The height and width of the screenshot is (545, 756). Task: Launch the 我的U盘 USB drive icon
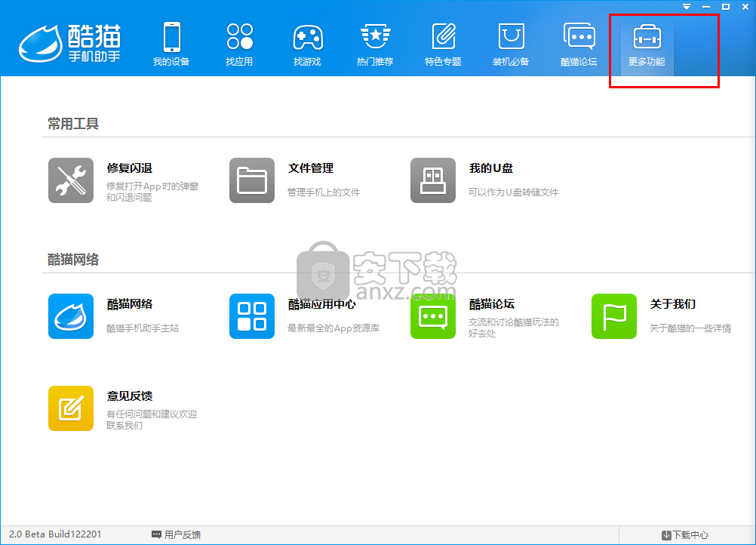433,180
